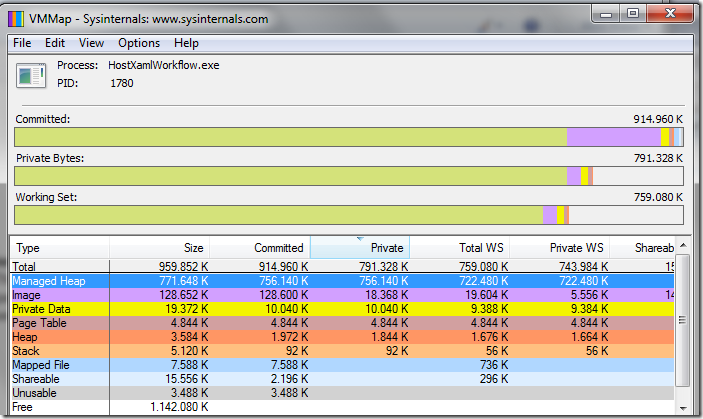Click the Private Bytes usage bar
This screenshot has width=703, height=419.
[349, 176]
